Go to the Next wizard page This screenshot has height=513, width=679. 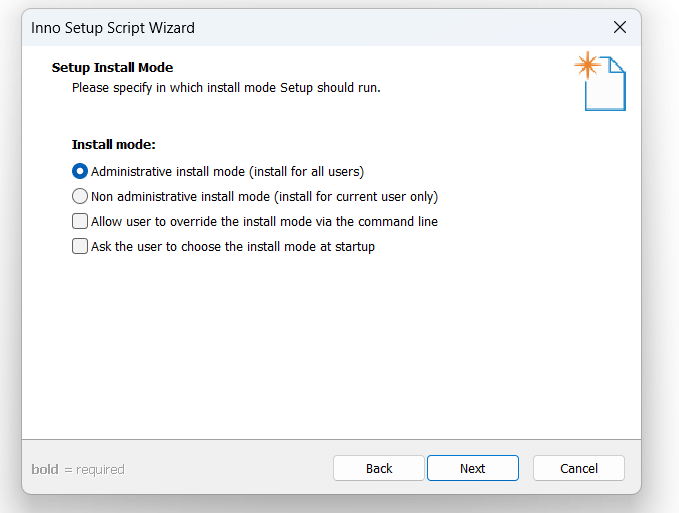pos(472,468)
